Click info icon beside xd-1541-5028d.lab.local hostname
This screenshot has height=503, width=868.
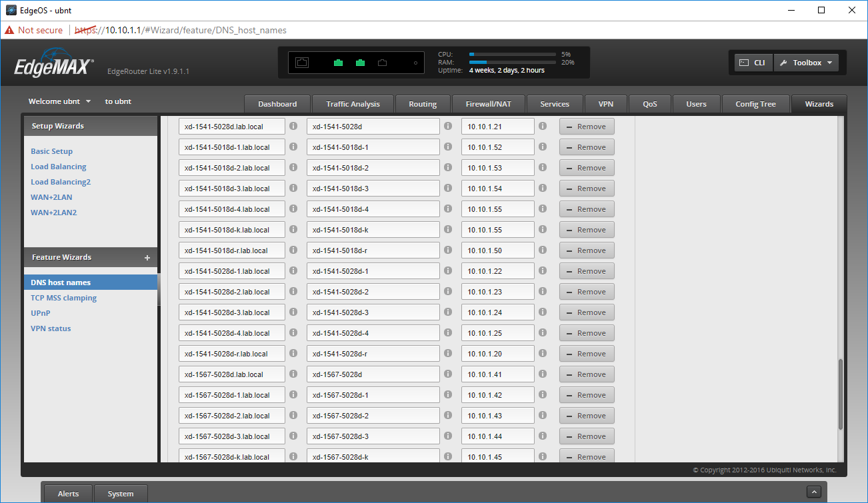[x=293, y=126]
